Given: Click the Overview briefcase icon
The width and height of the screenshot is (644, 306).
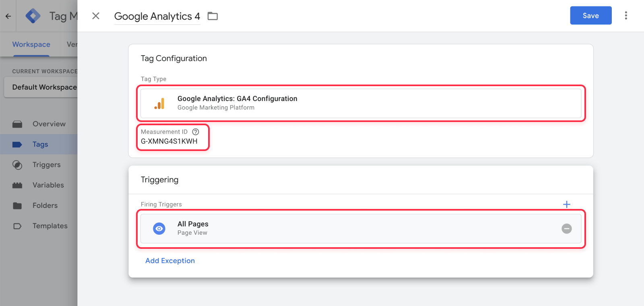Looking at the screenshot, I should [17, 124].
